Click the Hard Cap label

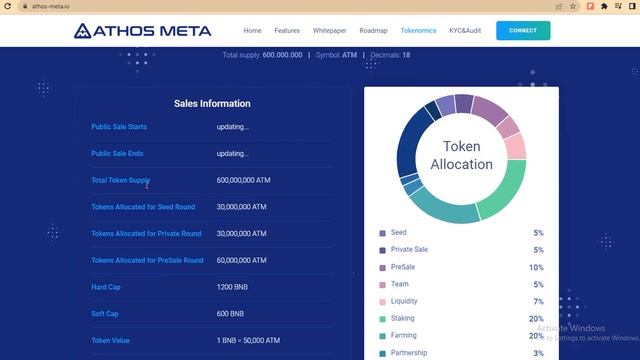106,287
